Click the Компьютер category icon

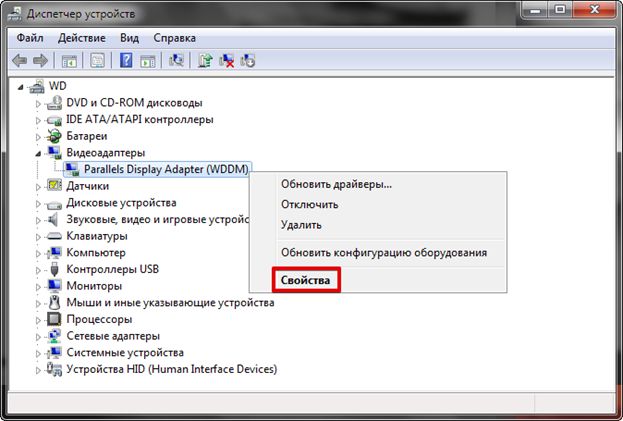54,253
